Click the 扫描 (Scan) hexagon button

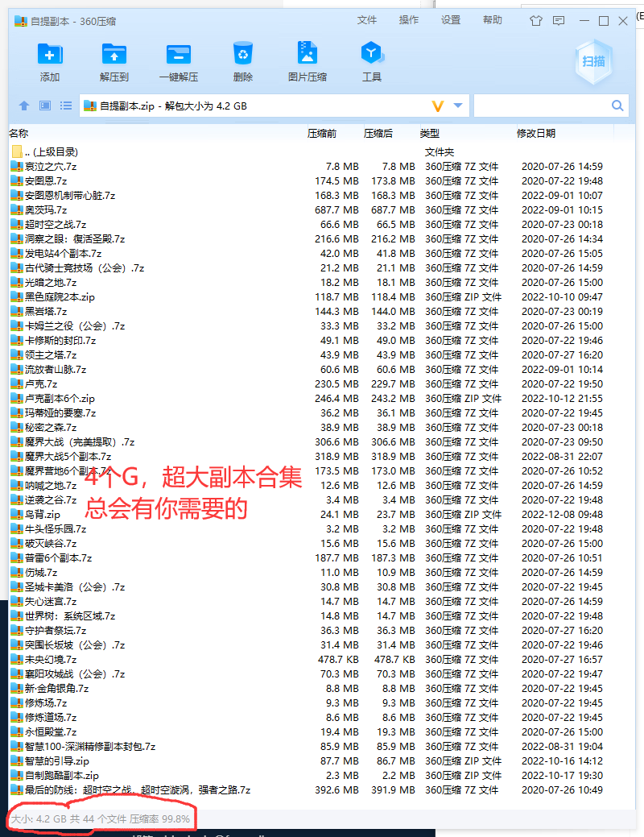(x=594, y=61)
